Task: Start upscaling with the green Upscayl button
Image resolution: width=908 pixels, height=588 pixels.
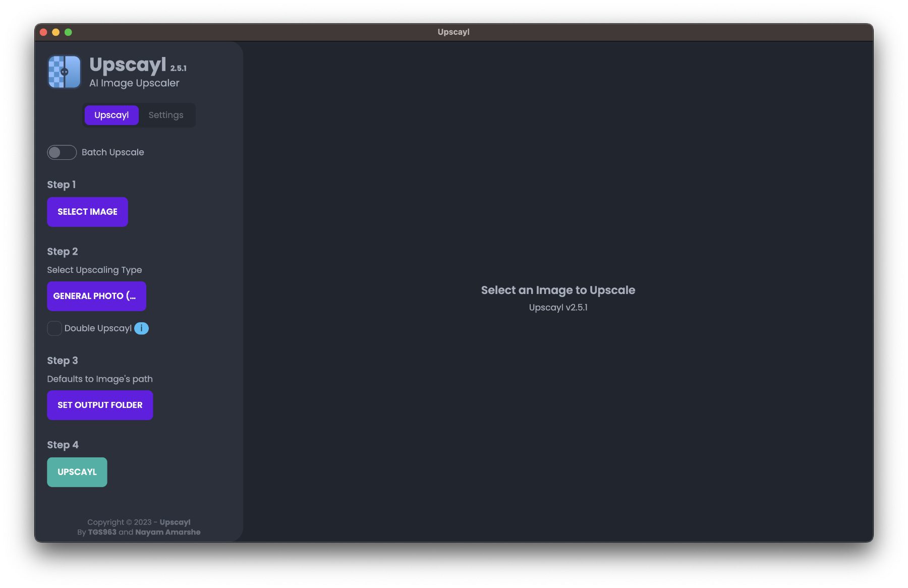Action: point(77,472)
